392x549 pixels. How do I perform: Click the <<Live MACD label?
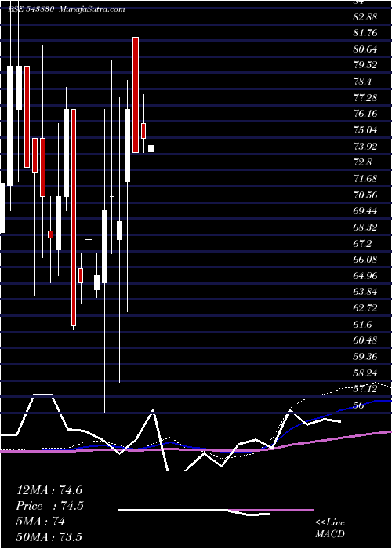point(330,528)
